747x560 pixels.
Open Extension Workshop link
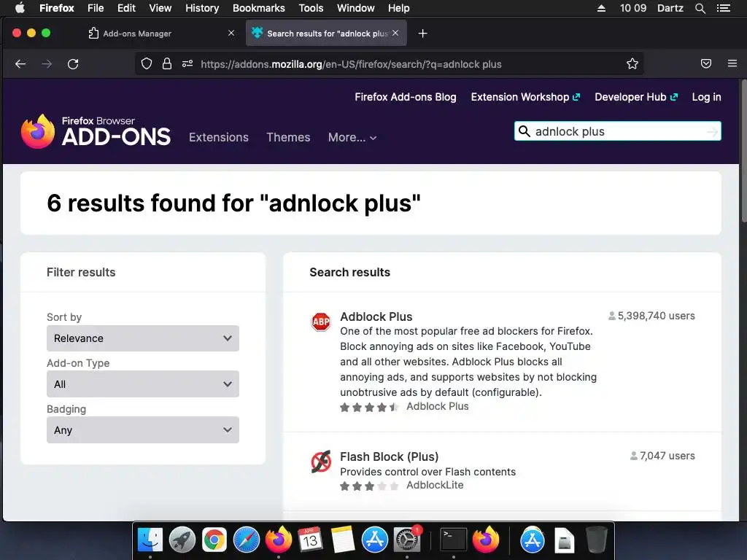(x=525, y=97)
